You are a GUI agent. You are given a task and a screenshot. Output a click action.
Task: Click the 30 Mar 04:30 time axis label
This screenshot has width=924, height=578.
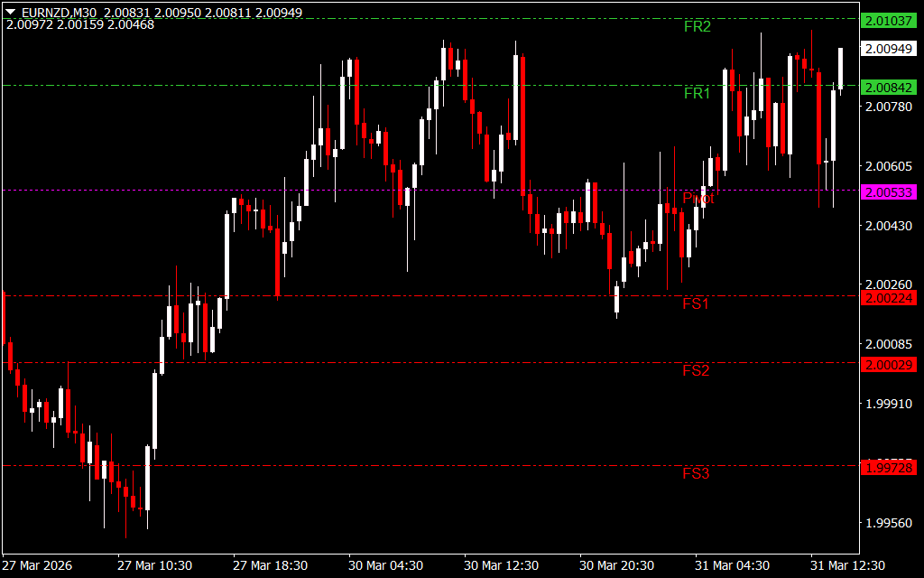(x=385, y=565)
